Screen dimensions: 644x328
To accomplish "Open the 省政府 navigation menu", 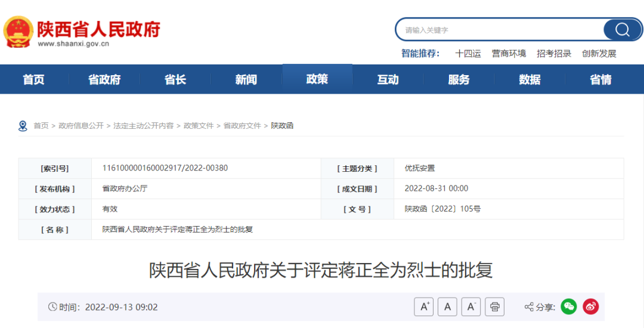I will pyautogui.click(x=104, y=79).
